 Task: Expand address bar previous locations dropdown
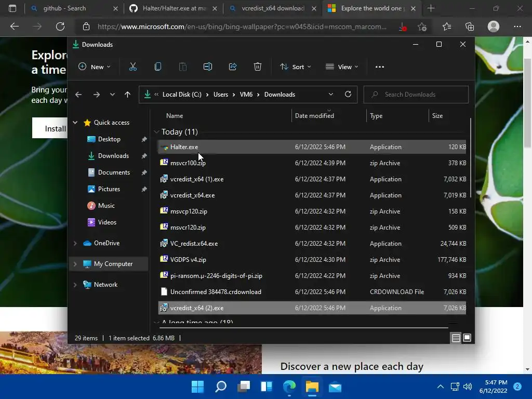331,95
